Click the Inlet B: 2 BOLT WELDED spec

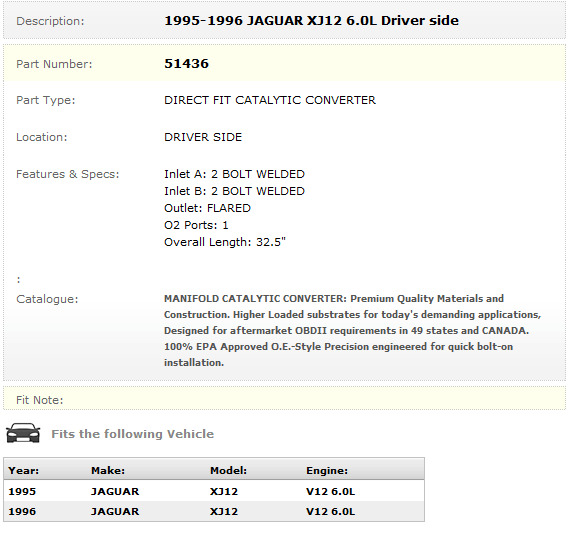234,191
